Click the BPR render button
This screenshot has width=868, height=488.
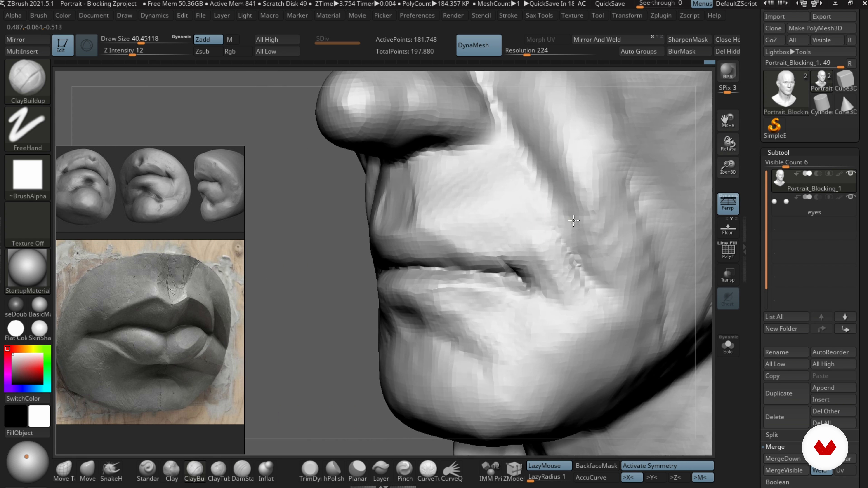click(728, 71)
